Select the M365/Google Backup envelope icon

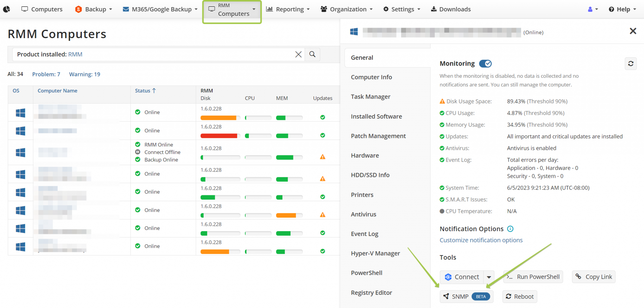coord(126,9)
